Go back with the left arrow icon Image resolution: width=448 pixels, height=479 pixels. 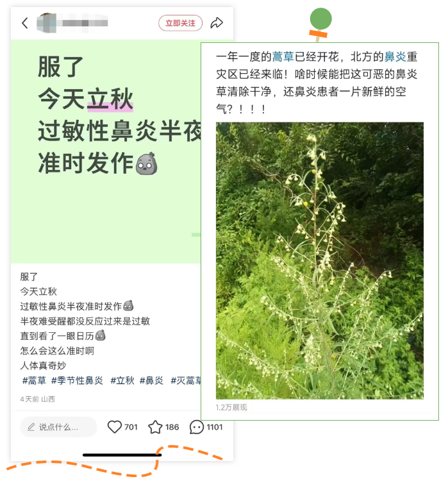25,23
